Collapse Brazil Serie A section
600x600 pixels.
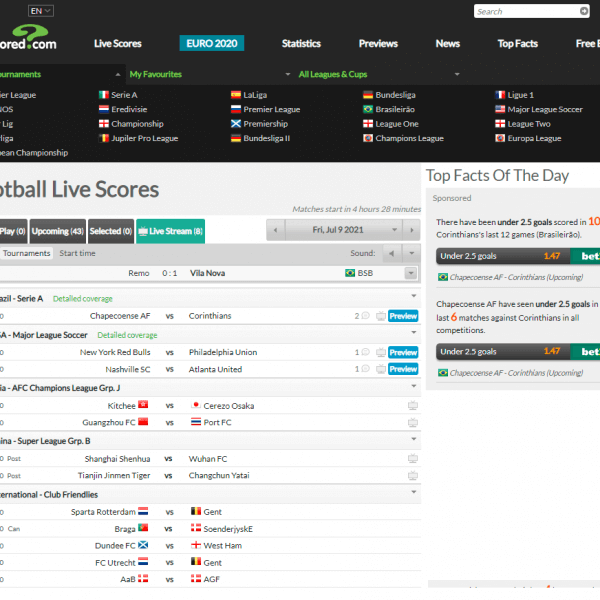(x=414, y=296)
